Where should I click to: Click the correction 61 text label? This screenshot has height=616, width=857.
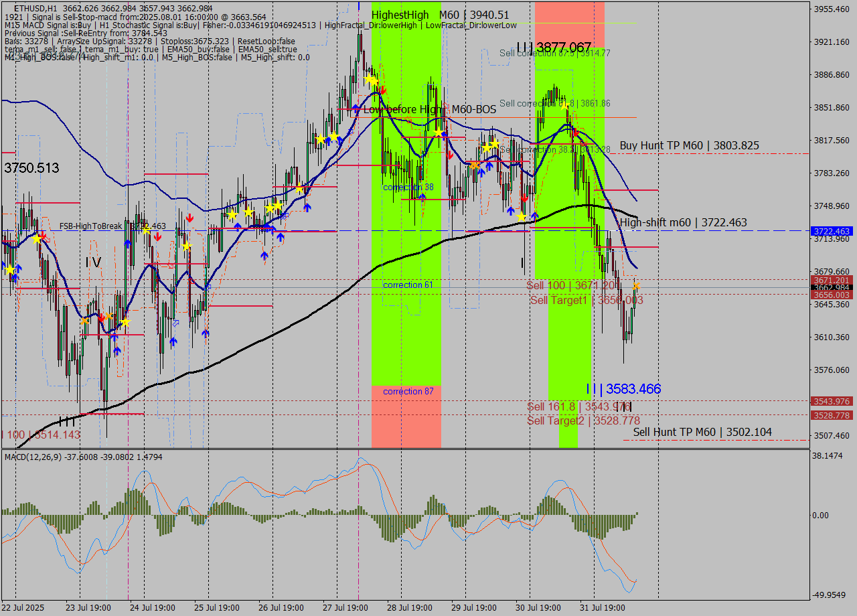pyautogui.click(x=408, y=285)
